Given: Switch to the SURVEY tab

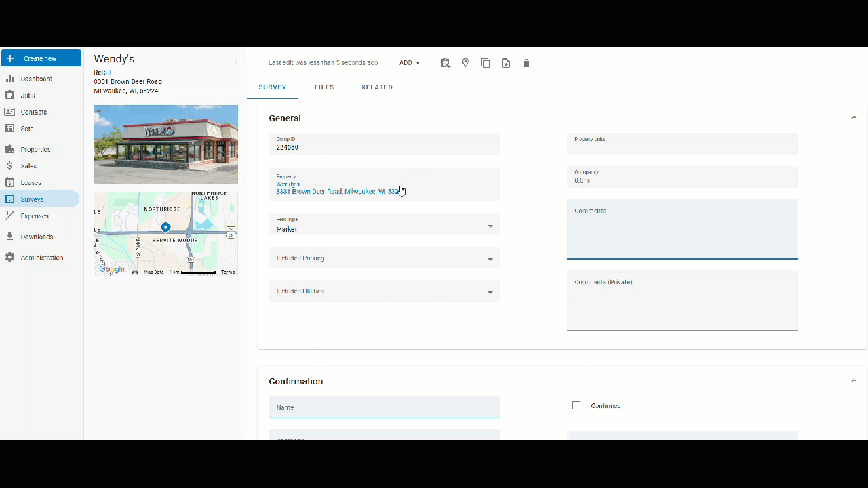Looking at the screenshot, I should tap(273, 87).
